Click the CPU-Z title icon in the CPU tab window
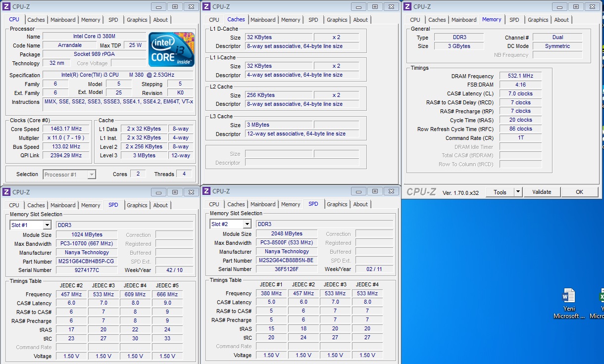This screenshot has height=364, width=604. click(x=6, y=6)
